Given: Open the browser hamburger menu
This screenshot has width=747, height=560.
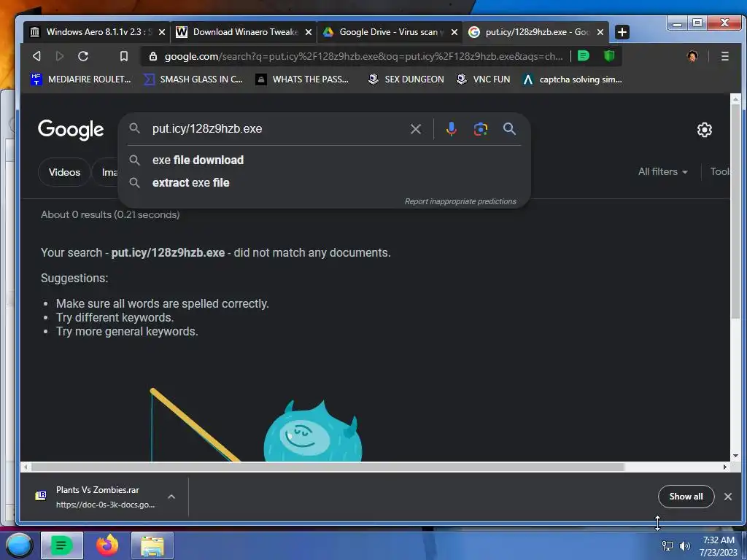Looking at the screenshot, I should click(x=724, y=56).
